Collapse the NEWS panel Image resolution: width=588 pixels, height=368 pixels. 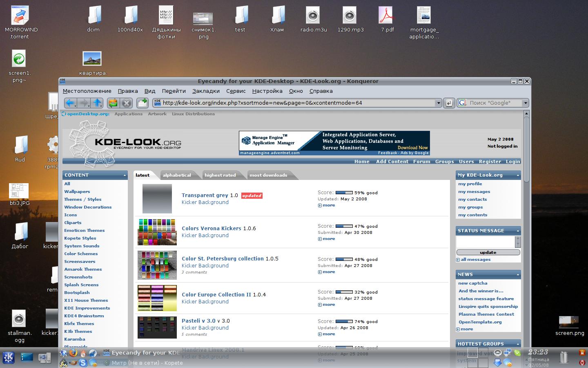[x=518, y=274]
